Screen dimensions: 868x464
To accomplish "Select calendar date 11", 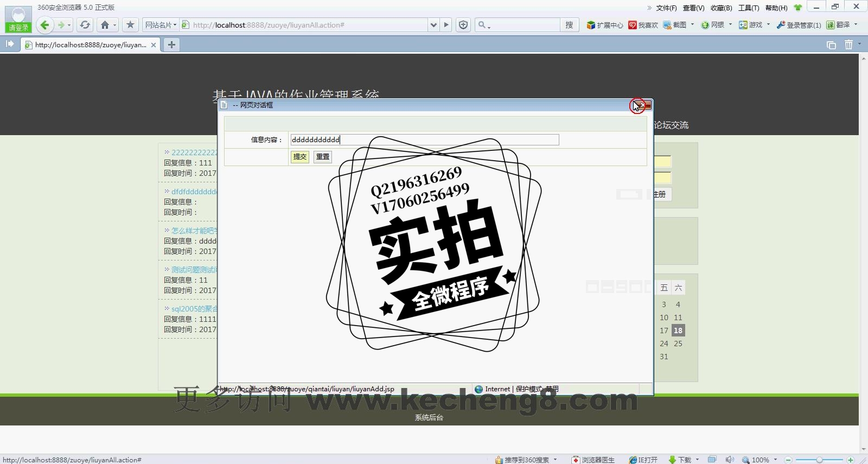I will 678,317.
